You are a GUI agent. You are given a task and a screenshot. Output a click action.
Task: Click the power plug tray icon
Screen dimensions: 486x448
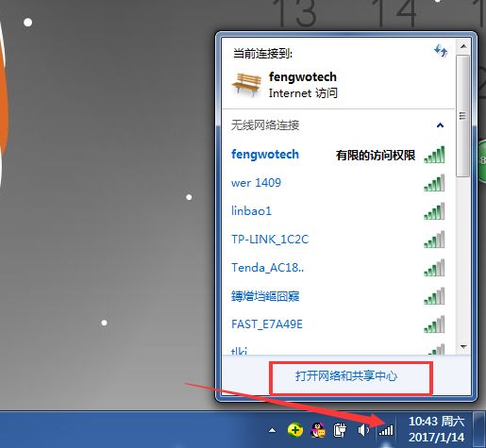tap(340, 430)
